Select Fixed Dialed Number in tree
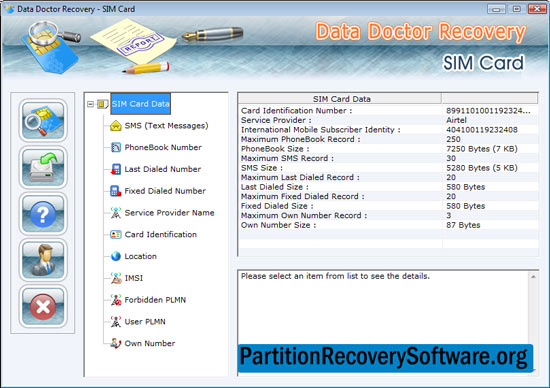Image resolution: width=550 pixels, height=388 pixels. pyautogui.click(x=165, y=191)
